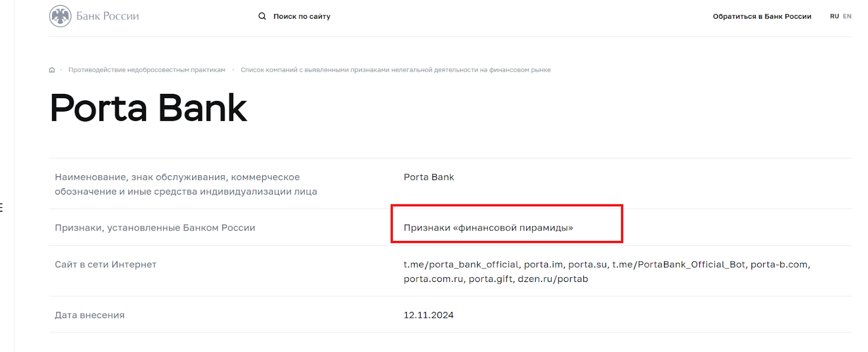Switch language to RU
868x352 pixels.
(834, 16)
